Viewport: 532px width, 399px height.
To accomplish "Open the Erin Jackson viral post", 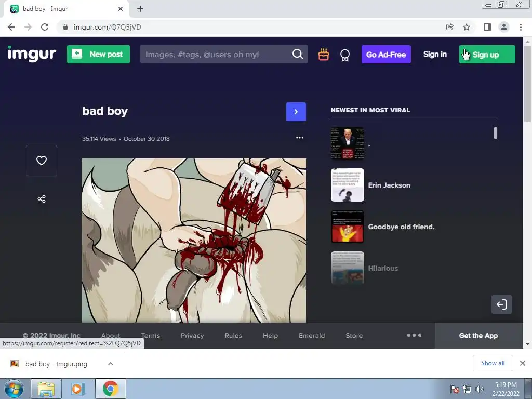I will click(x=389, y=185).
